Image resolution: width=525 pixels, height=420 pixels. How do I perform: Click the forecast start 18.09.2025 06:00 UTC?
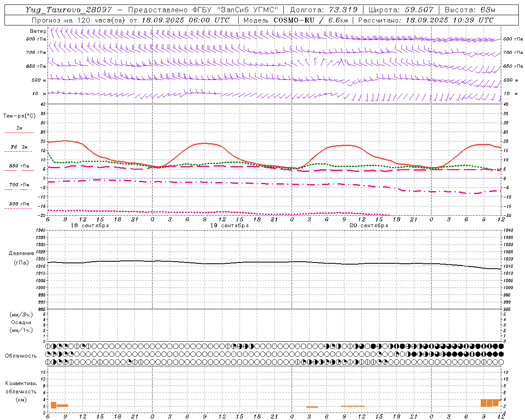185,20
